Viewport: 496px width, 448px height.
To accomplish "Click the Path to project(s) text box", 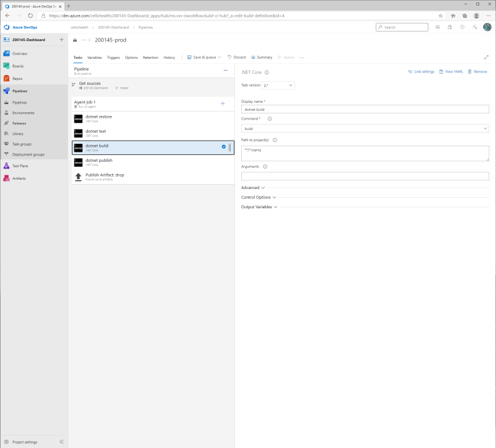I will pyautogui.click(x=365, y=153).
